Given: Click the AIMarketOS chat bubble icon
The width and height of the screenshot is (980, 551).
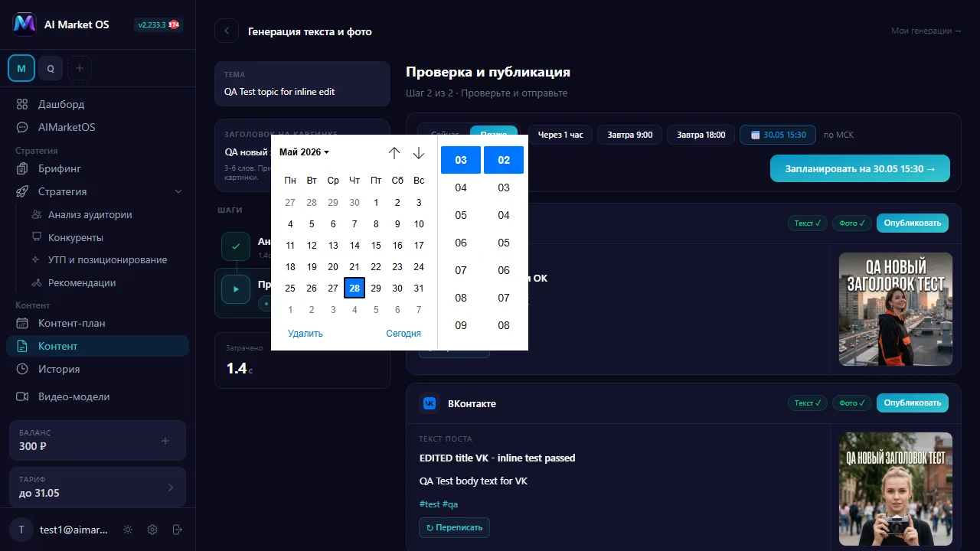Looking at the screenshot, I should (23, 127).
